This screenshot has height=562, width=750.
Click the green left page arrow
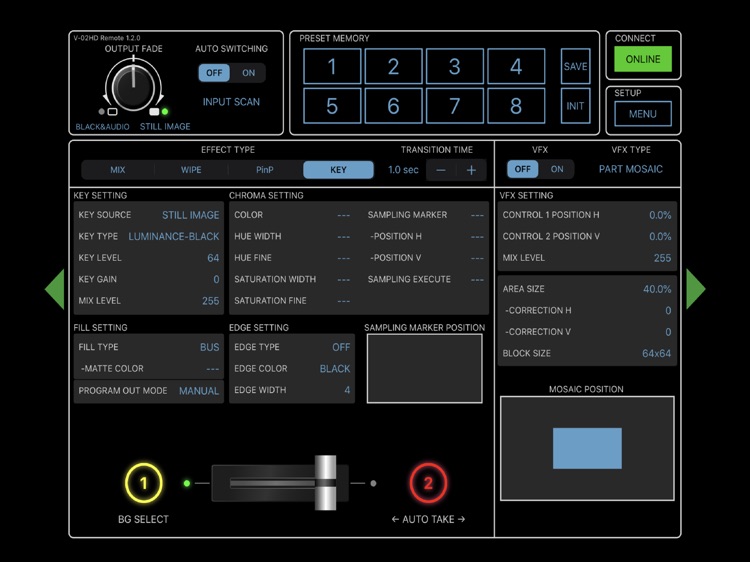point(55,289)
